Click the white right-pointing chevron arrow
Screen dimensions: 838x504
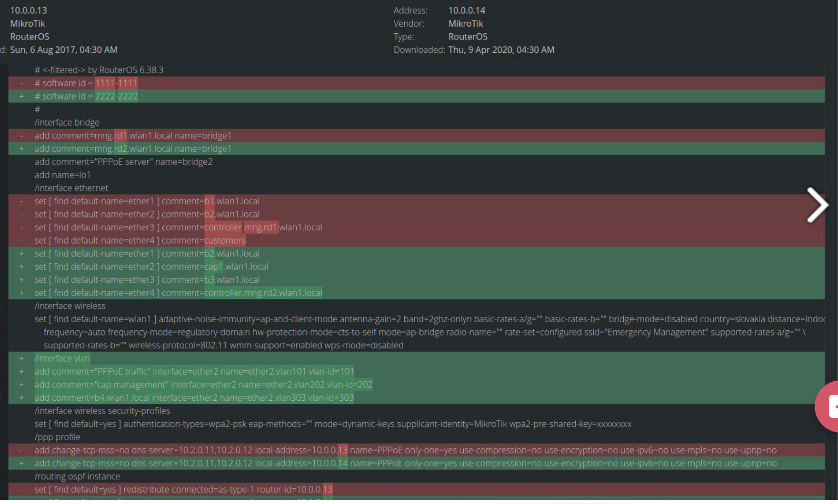click(x=818, y=205)
